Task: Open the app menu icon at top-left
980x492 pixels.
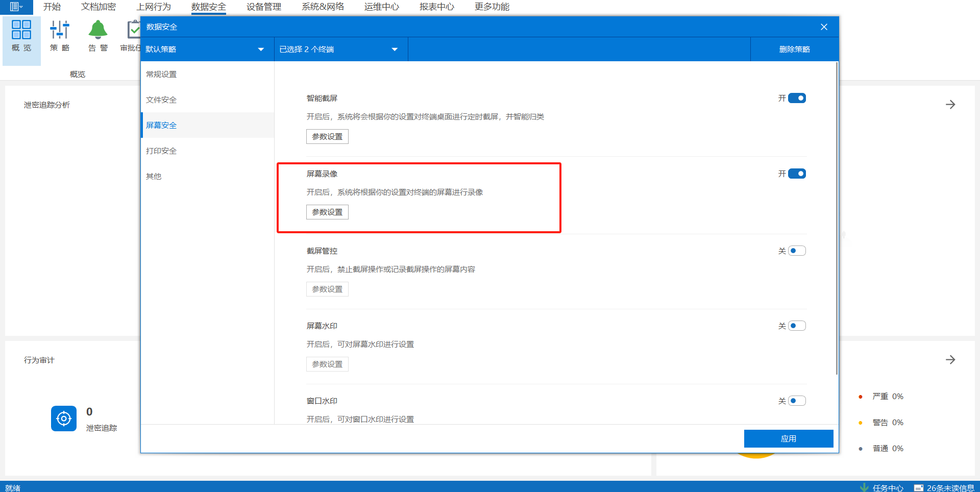Action: [16, 7]
